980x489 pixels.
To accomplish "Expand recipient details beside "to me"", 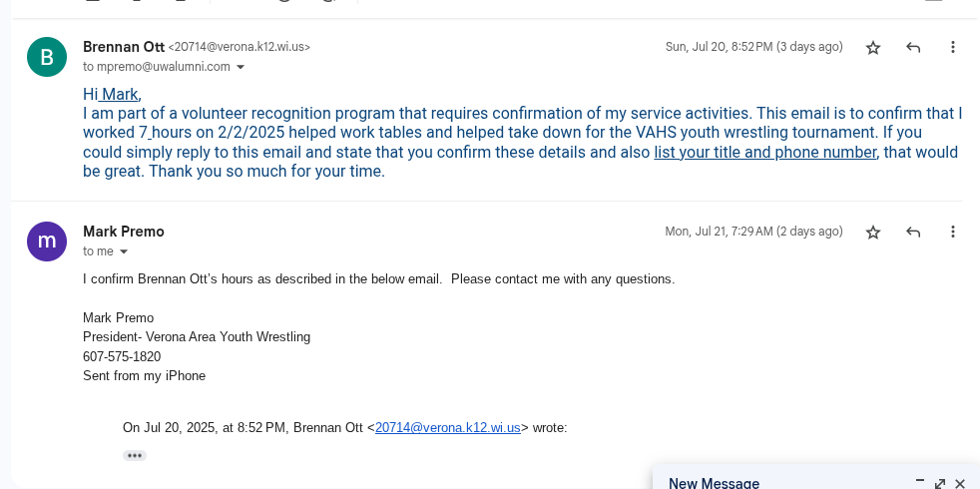I will (x=124, y=251).
